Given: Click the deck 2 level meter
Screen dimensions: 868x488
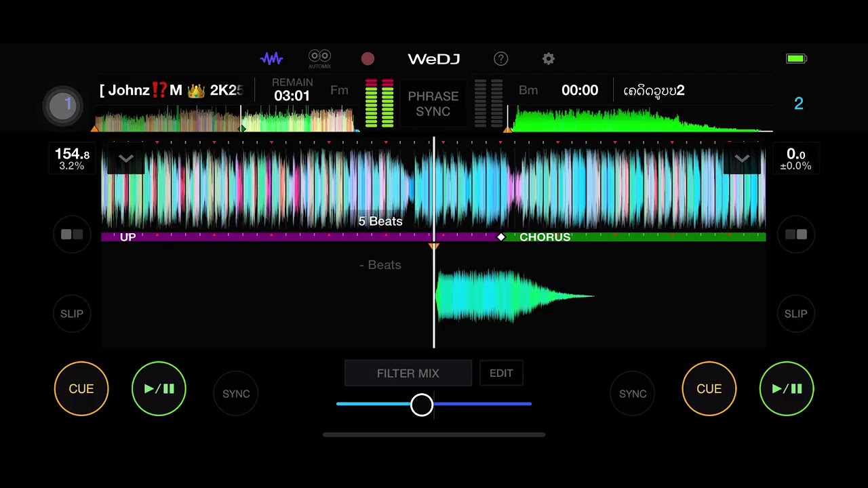Looking at the screenshot, I should [488, 104].
